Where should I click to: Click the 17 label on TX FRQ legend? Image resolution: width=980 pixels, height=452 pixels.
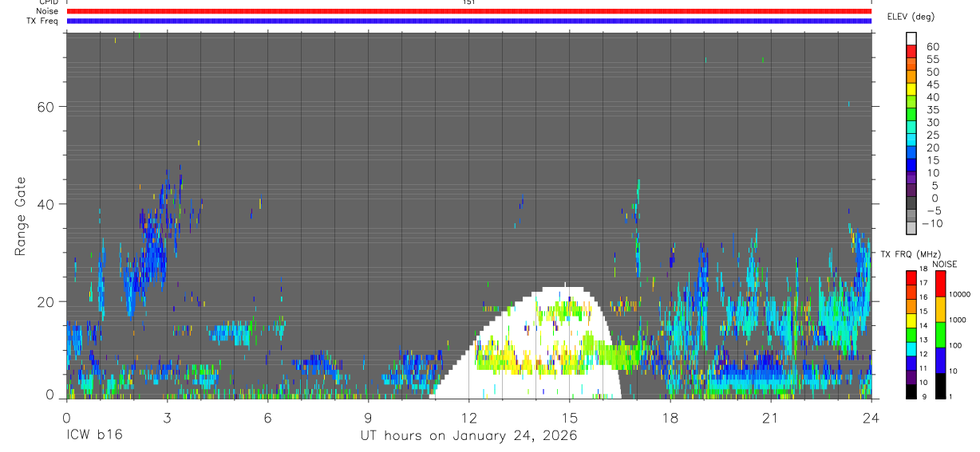(x=923, y=283)
